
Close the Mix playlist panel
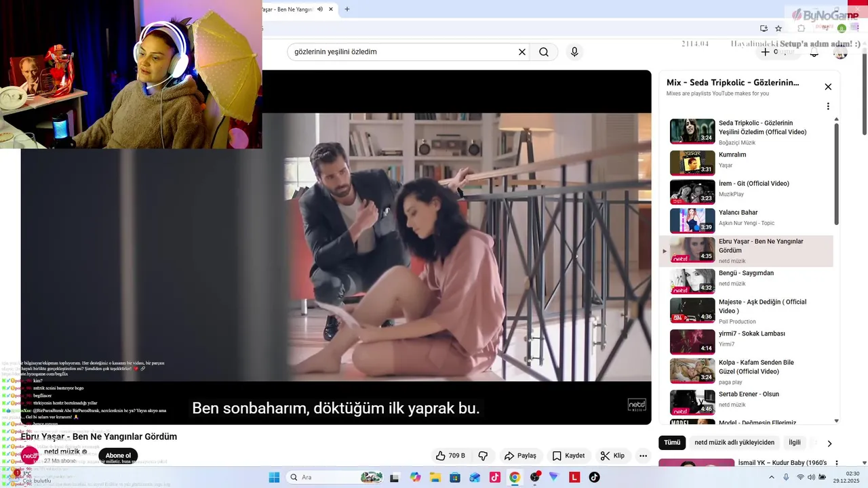point(828,87)
